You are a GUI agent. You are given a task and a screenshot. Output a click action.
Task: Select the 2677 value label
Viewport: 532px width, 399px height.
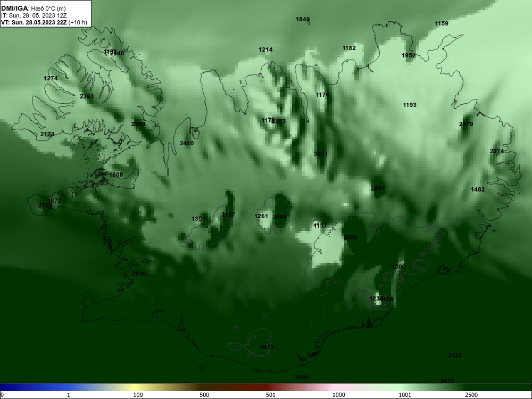tap(447, 381)
